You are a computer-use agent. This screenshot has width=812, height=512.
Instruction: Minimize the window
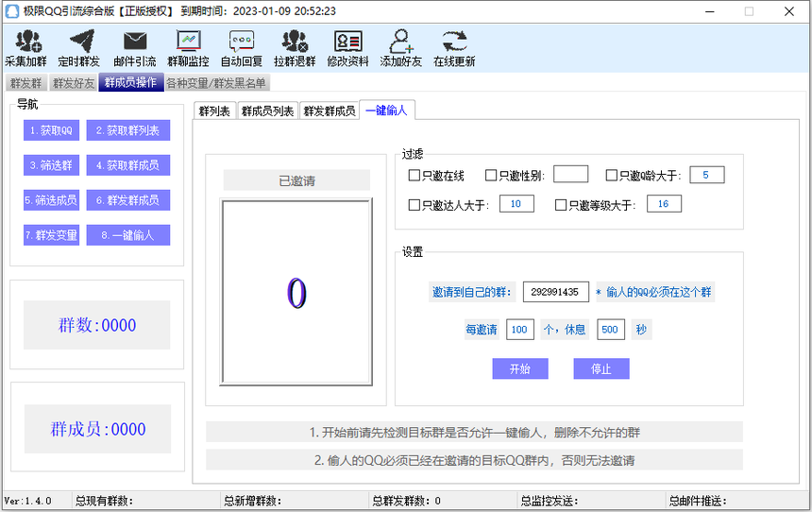click(x=710, y=11)
